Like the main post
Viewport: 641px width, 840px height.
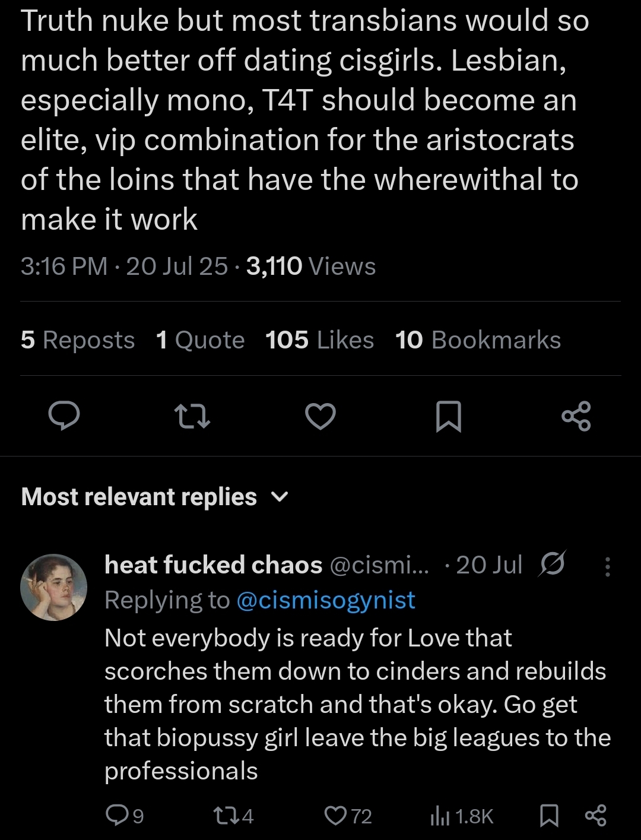pos(320,416)
